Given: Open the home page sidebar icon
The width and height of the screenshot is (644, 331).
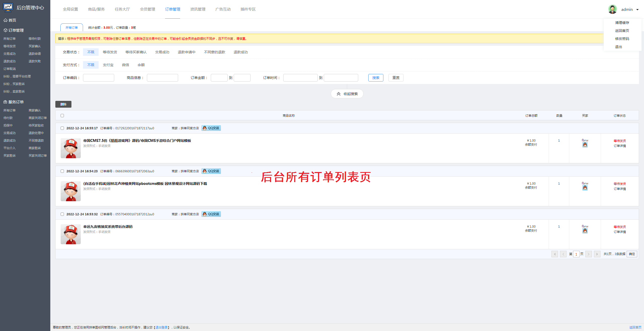Looking at the screenshot, I should (5, 20).
